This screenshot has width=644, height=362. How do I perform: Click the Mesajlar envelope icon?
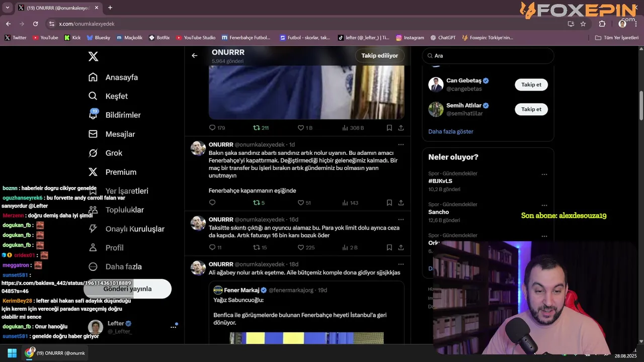(x=93, y=134)
